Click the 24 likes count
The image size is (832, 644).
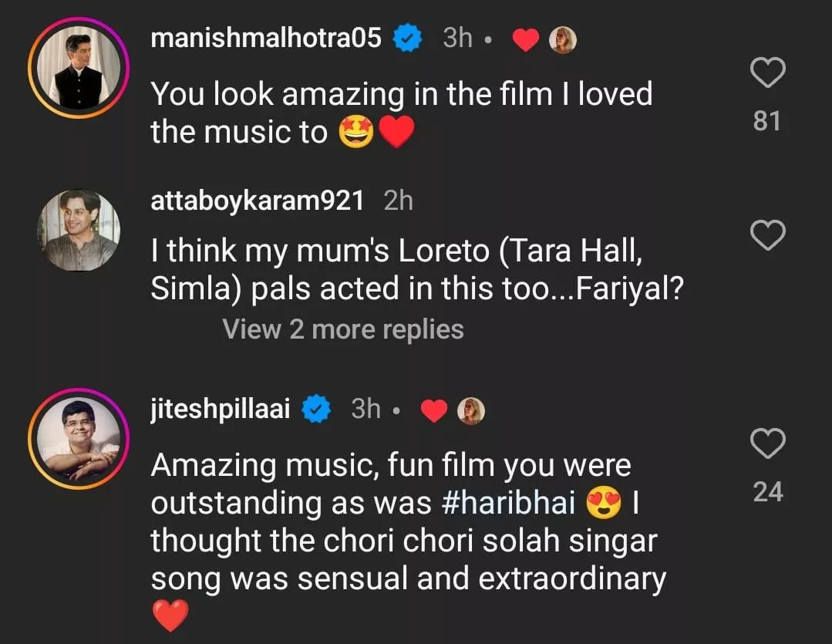(767, 491)
